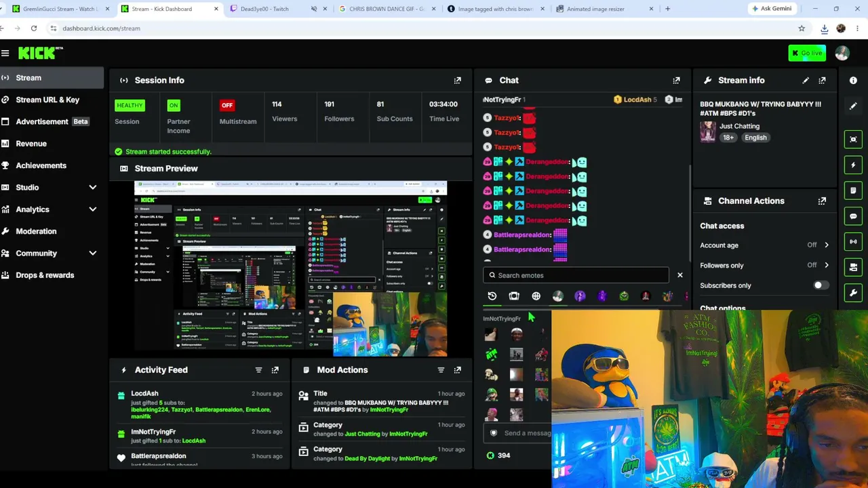Open the global emotes tab
This screenshot has width=868, height=488.
coord(536,296)
